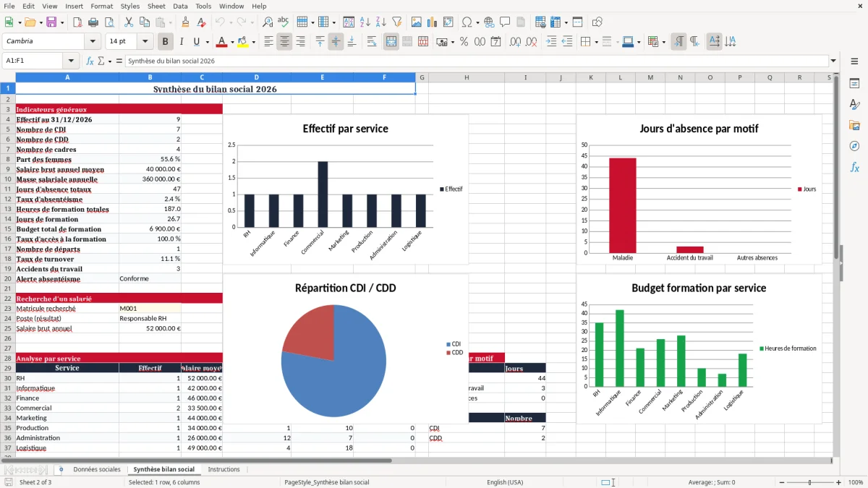
Task: Open the Data menu
Action: (180, 6)
